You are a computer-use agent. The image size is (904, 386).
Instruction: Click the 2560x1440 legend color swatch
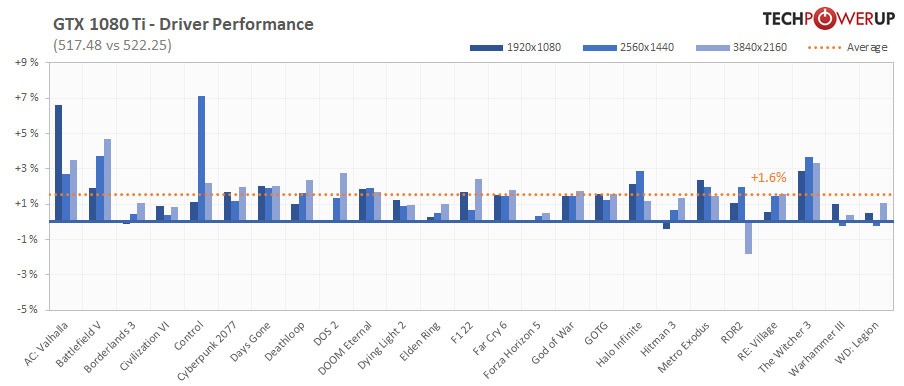600,47
